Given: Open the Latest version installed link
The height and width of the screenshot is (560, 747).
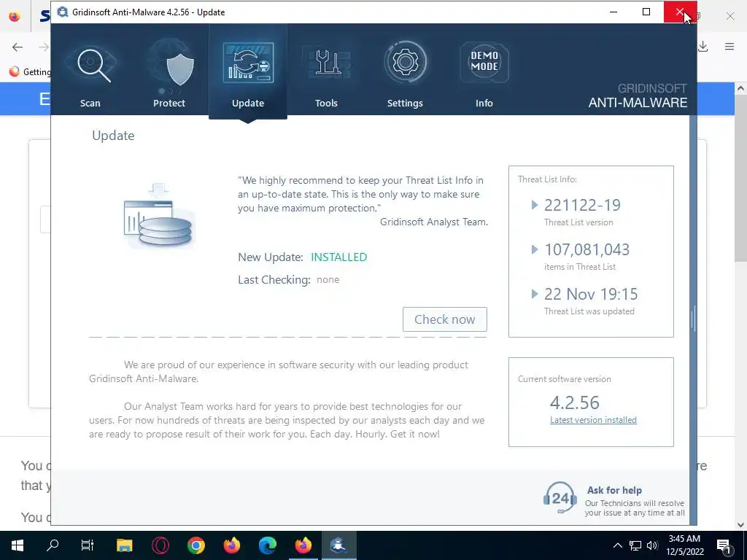Looking at the screenshot, I should [593, 420].
